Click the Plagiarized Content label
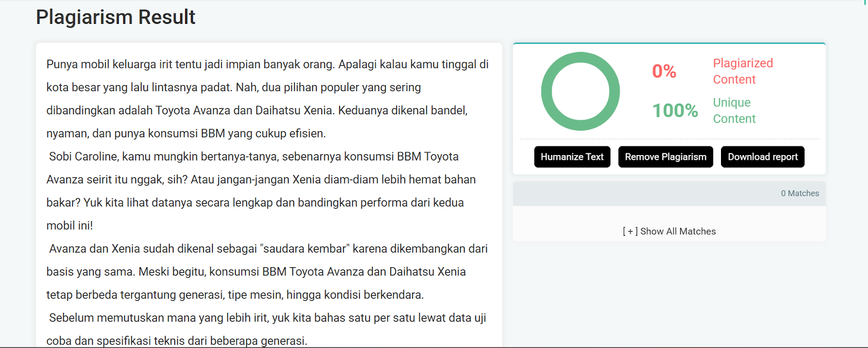The width and height of the screenshot is (868, 348). [x=743, y=71]
